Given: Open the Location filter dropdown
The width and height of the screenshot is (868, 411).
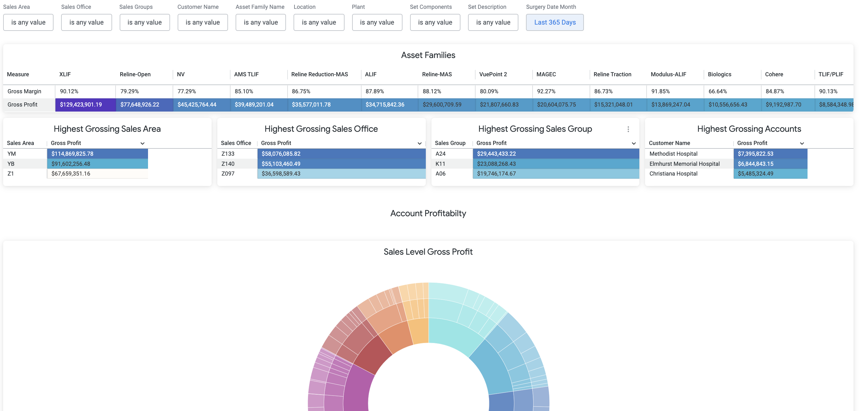Looking at the screenshot, I should [x=319, y=22].
